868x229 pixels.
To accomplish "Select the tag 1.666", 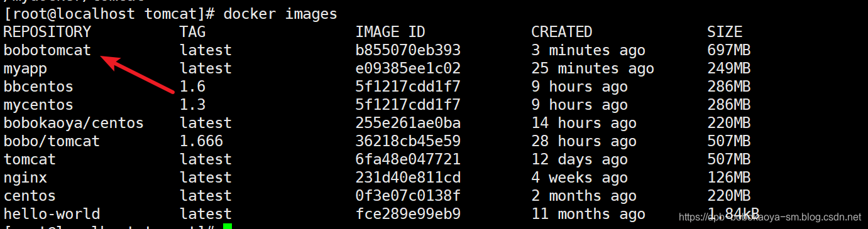I will coord(201,141).
